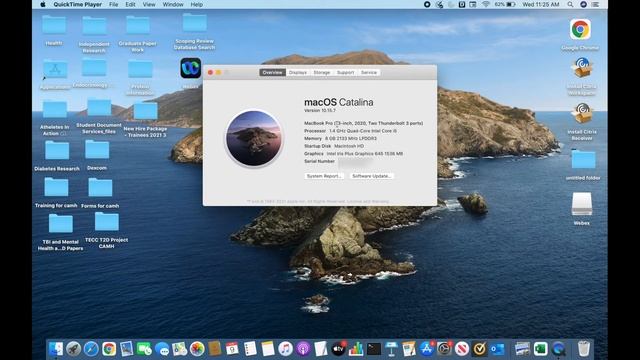The height and width of the screenshot is (360, 640).
Task: Open Outlook in the dock
Action: (497, 349)
